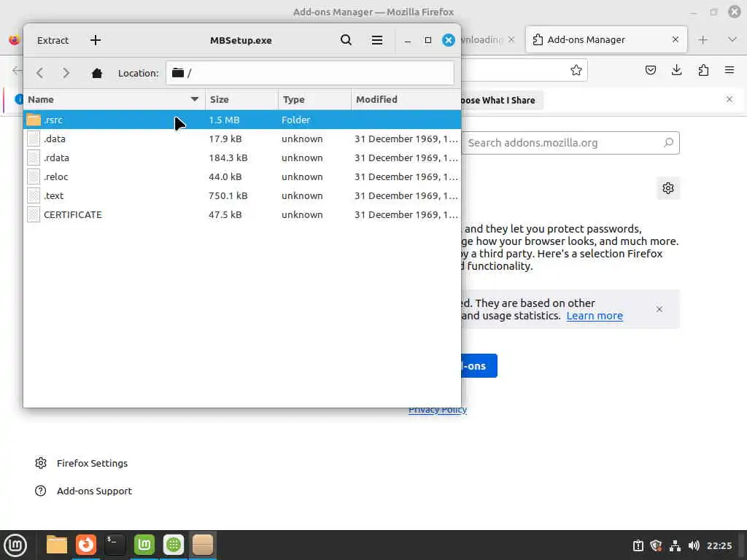Expand the Firefox list all tabs chevron

(732, 39)
